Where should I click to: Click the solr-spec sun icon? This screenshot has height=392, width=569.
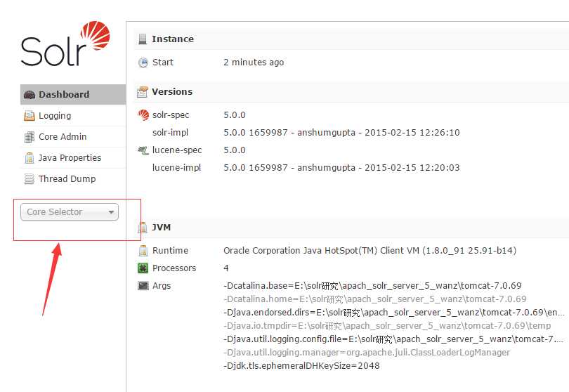coord(143,115)
